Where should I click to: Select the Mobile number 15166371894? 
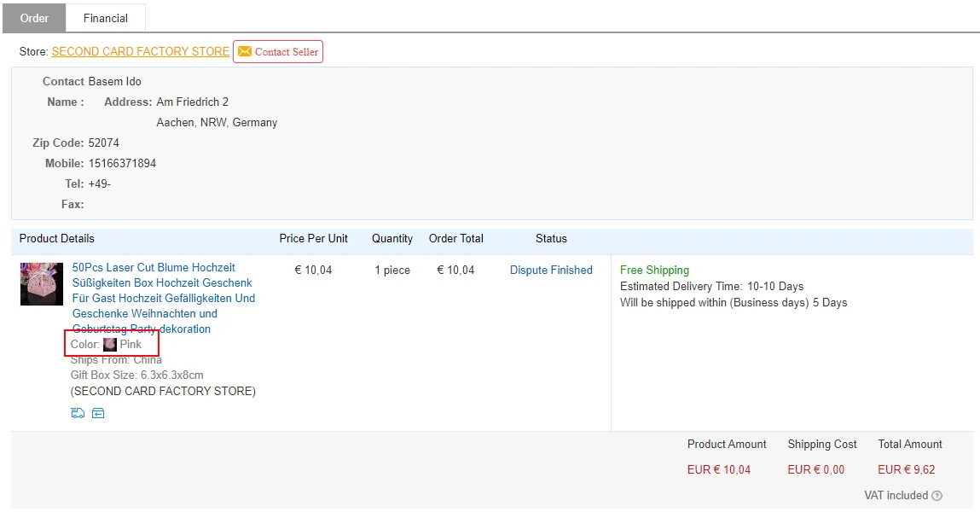[123, 163]
